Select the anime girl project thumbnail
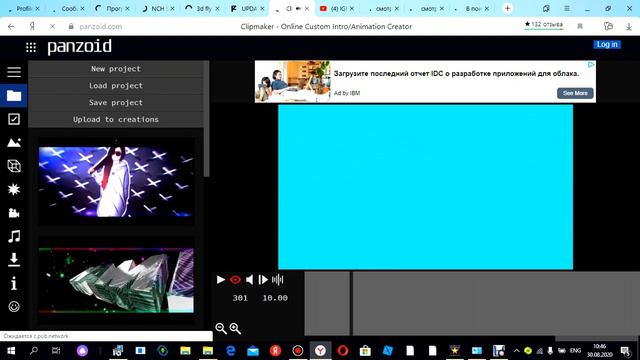Image resolution: width=640 pixels, height=360 pixels. [116, 182]
